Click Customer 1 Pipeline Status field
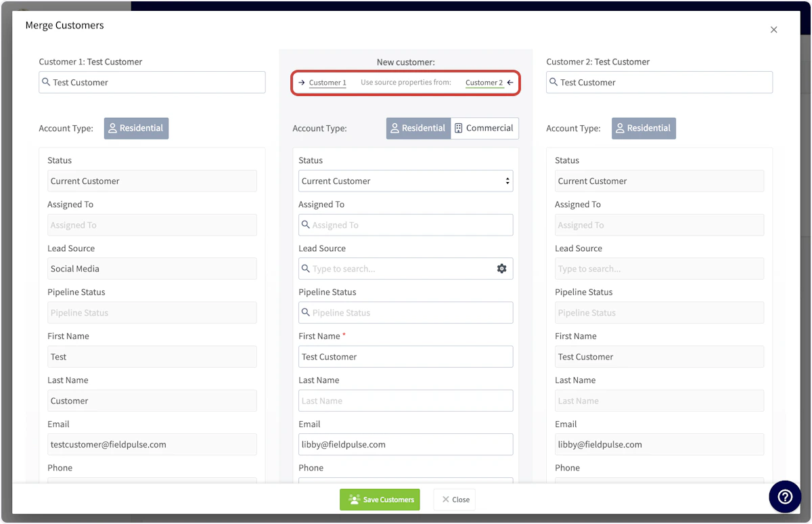Screen dimensions: 812x524 pyautogui.click(x=152, y=313)
